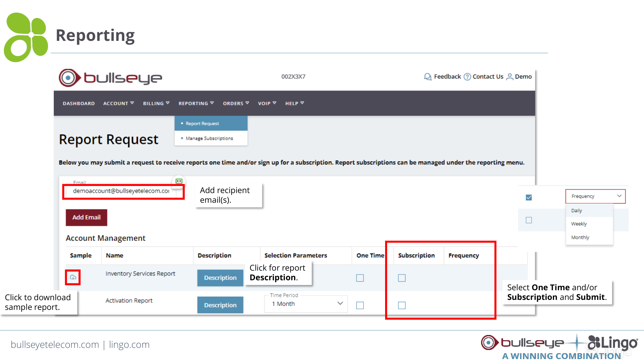644x362 pixels.
Task: Click the Sample column header
Action: click(x=80, y=255)
